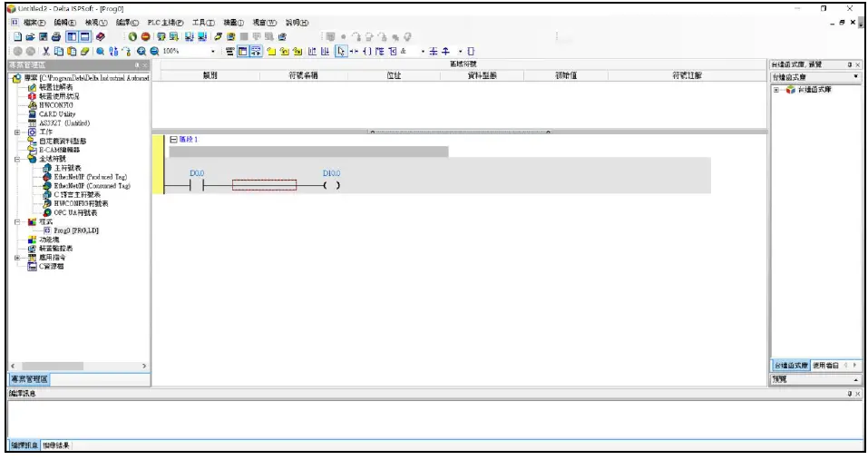Select the 專案管理區 tab below project tree
This screenshot has width=868, height=460.
pyautogui.click(x=29, y=379)
